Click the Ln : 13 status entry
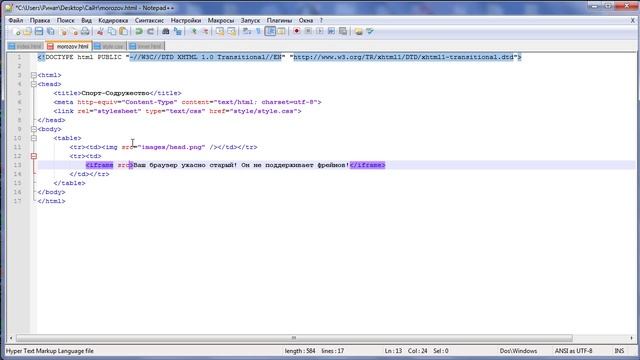Image resolution: width=640 pixels, height=360 pixels. (x=393, y=351)
